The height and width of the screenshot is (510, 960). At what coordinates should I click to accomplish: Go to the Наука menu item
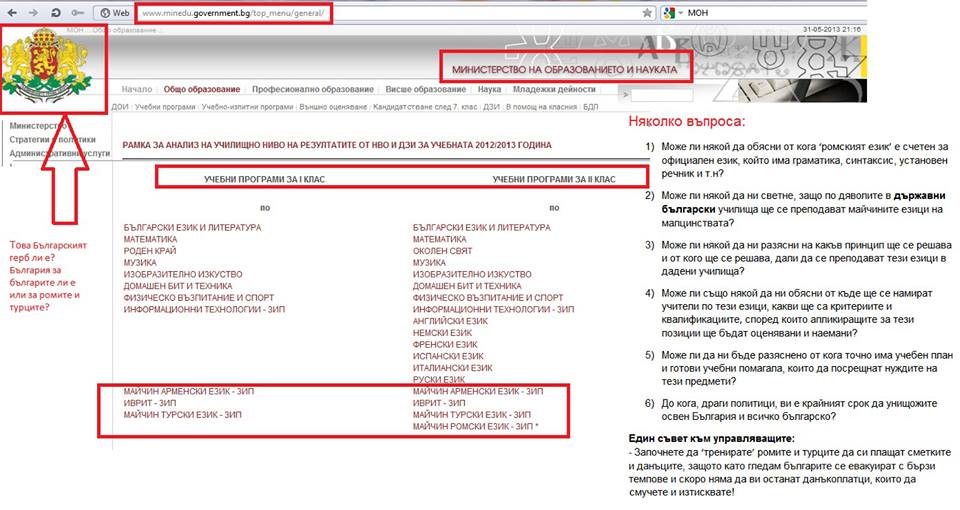tap(489, 89)
